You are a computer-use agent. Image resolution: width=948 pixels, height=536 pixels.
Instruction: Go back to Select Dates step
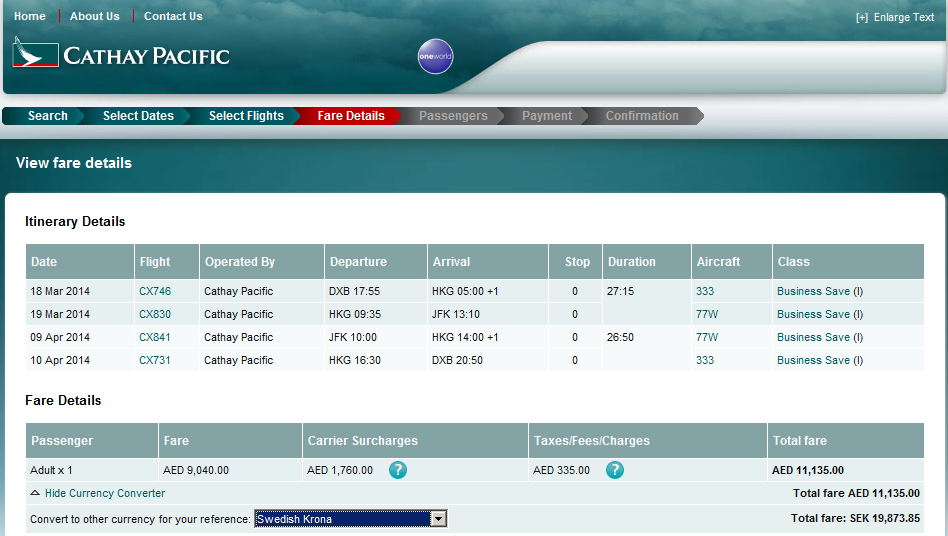tap(138, 116)
